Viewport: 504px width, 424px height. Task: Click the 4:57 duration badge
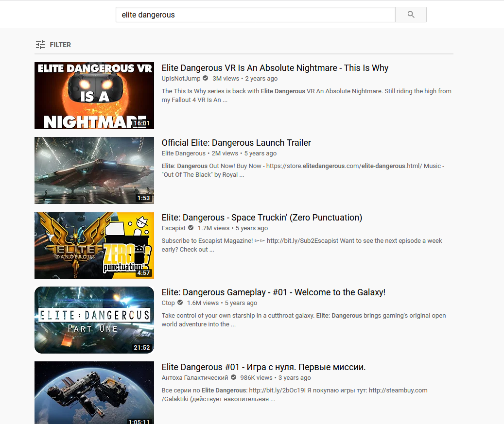144,273
